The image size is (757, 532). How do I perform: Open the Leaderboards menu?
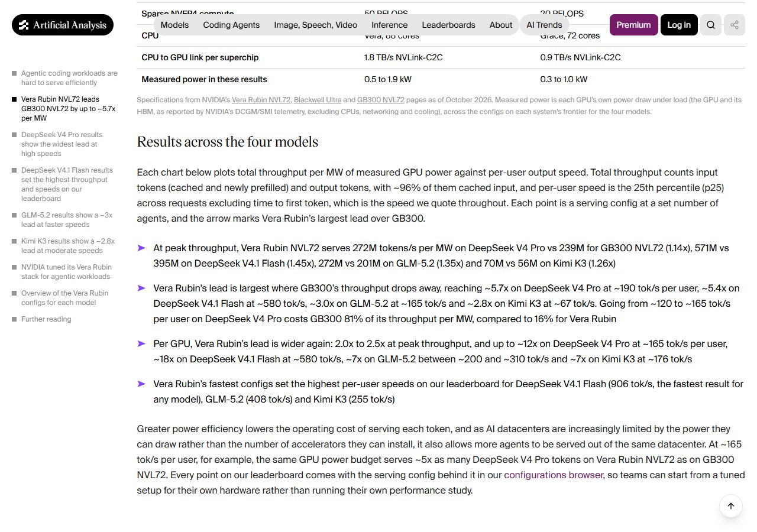pos(448,25)
